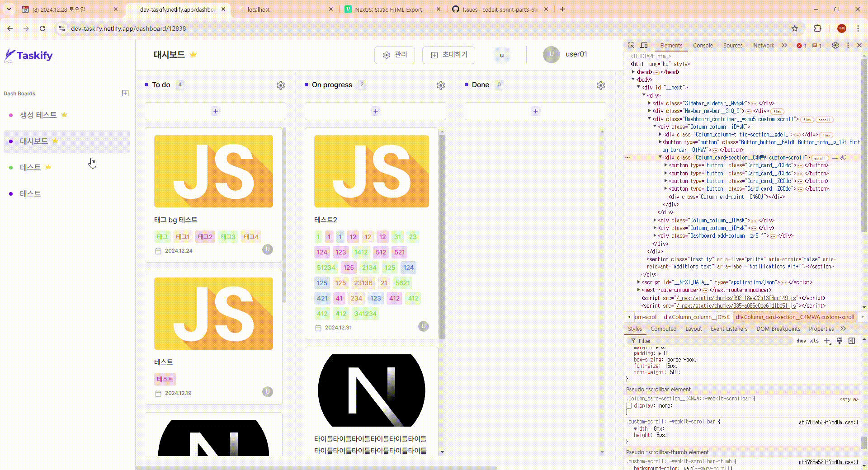Screen dimensions: 868x470
Task: Add new dashboard via sidebar plus icon
Action: 125,93
